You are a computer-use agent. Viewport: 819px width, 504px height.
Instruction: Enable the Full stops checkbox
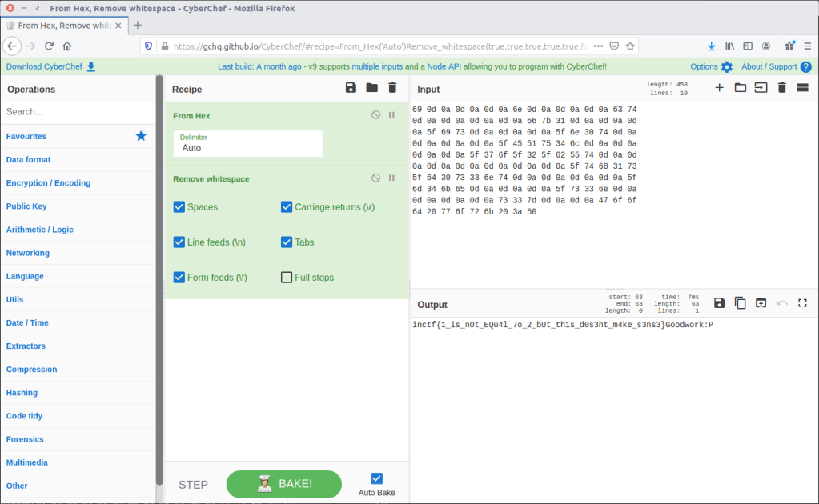pos(287,278)
